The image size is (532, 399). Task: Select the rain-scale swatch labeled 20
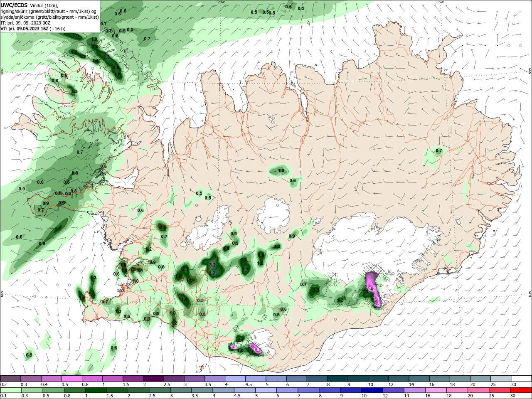point(479,390)
